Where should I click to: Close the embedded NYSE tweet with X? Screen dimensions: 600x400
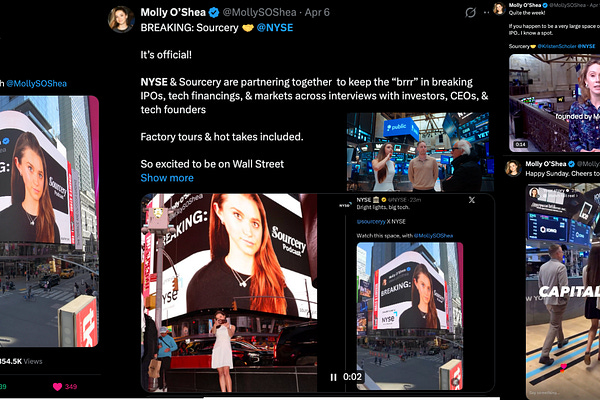click(472, 200)
